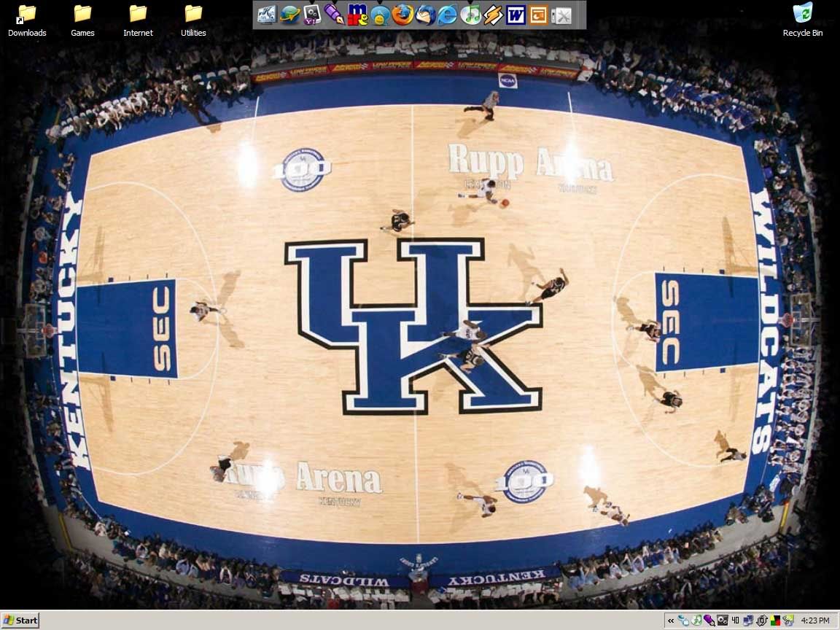Click the purple pen icon in dock
This screenshot has width=840, height=630.
[x=334, y=15]
